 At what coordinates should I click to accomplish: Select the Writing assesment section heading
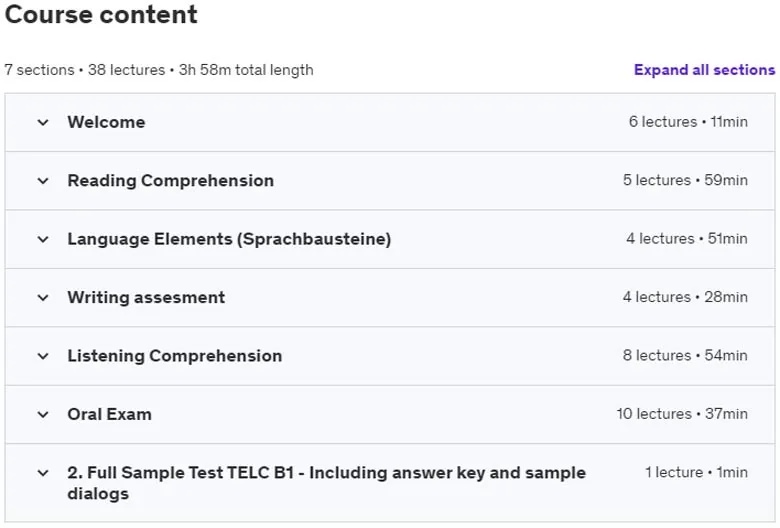tap(146, 298)
